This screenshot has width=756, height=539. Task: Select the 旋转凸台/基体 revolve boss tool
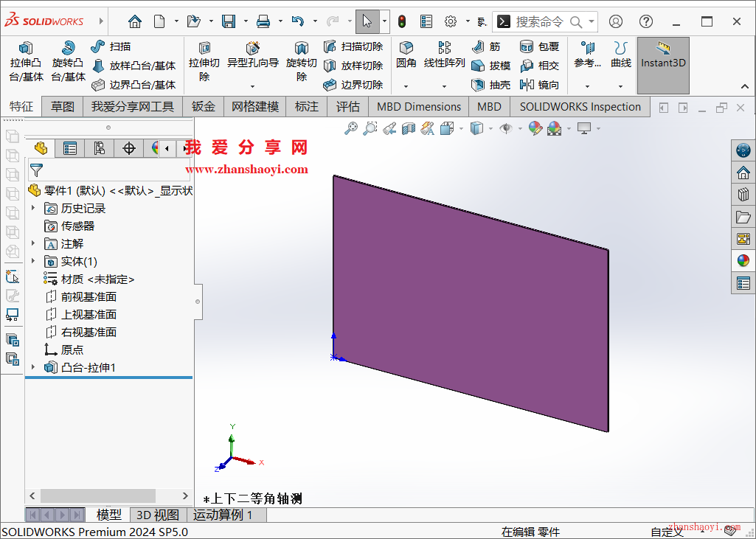(x=68, y=62)
